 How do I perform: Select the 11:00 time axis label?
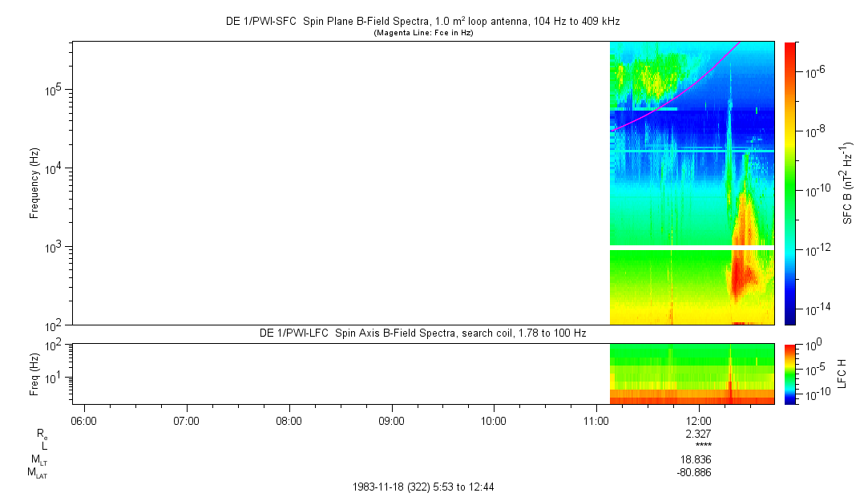coord(595,420)
